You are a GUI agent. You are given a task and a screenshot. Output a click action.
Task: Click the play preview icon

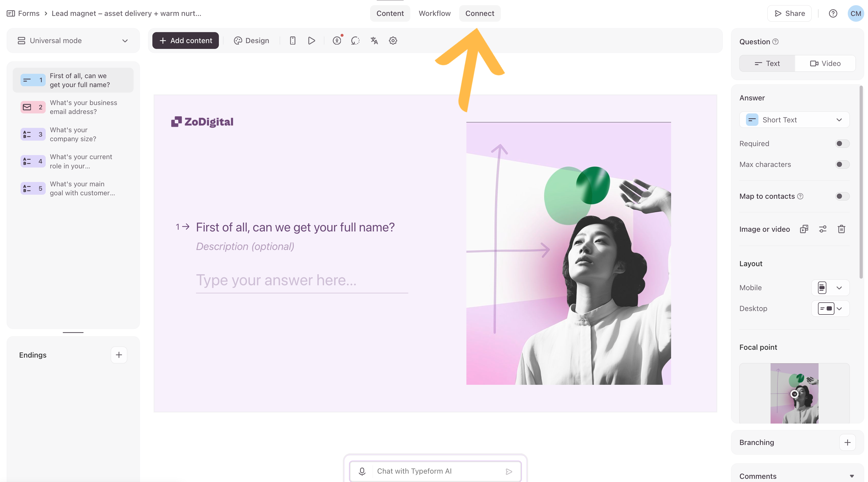point(311,41)
